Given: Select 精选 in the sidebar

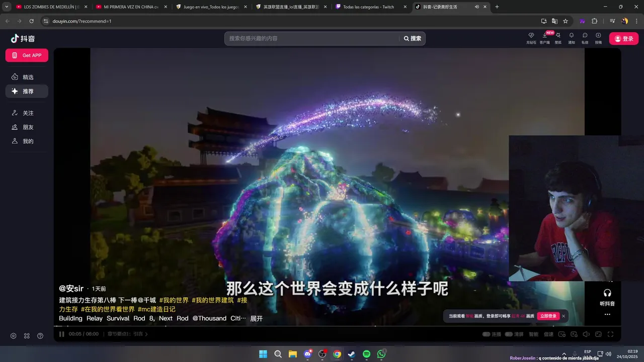Looking at the screenshot, I should (27, 77).
